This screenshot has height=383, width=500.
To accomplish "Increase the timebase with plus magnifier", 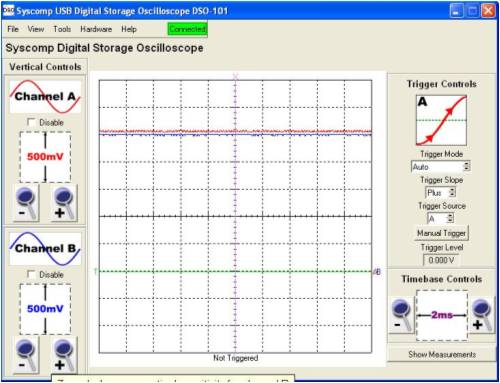I will coord(482,314).
